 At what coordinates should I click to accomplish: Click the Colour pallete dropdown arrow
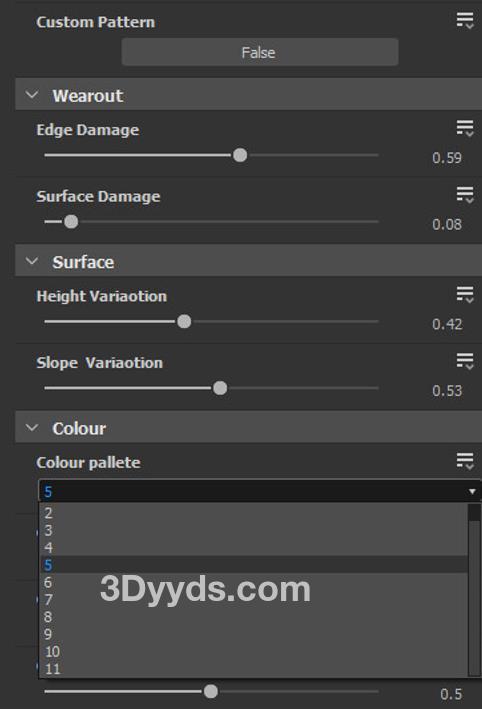472,492
